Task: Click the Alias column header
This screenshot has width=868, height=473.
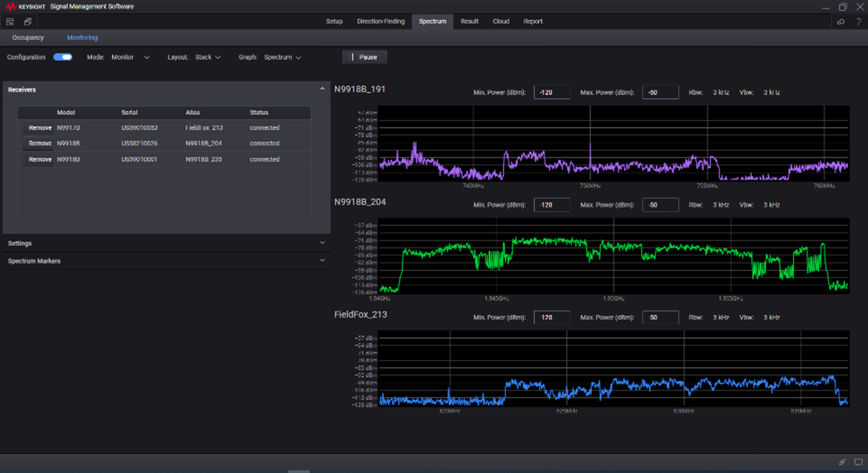Action: 193,112
